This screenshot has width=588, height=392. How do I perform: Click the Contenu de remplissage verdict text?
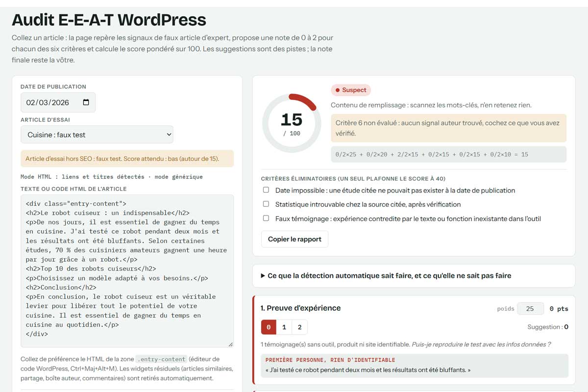pos(431,105)
